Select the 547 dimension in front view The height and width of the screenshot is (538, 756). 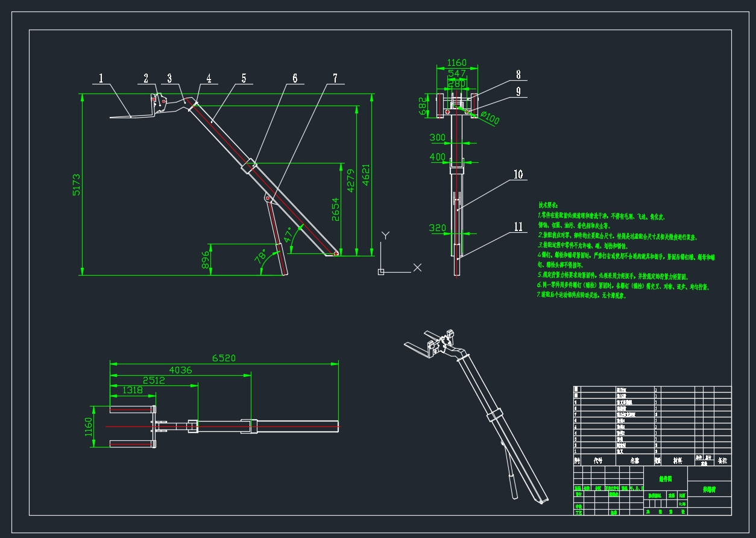click(456, 74)
